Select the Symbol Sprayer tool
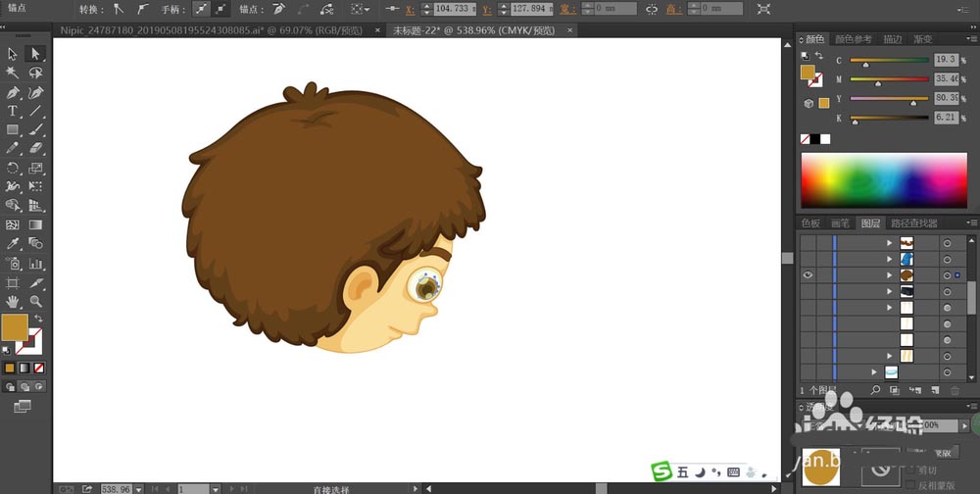The width and height of the screenshot is (980, 494). 13,264
